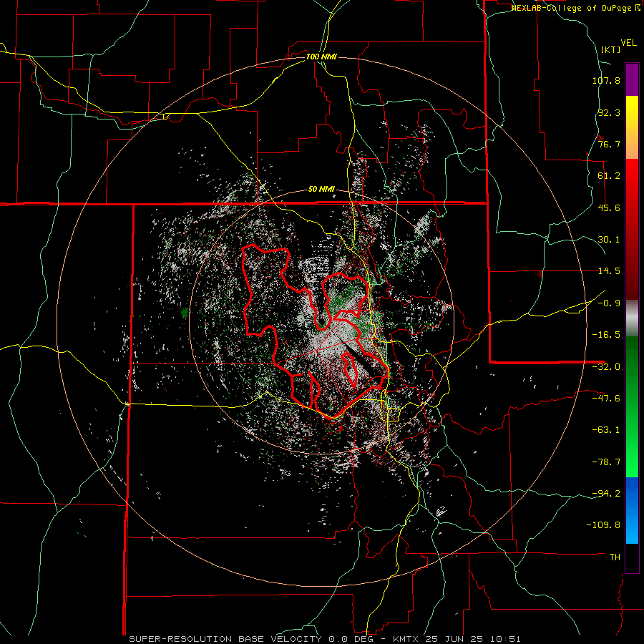The height and width of the screenshot is (644, 644).
Task: Select the -32.0 scale value
Action: coord(606,367)
